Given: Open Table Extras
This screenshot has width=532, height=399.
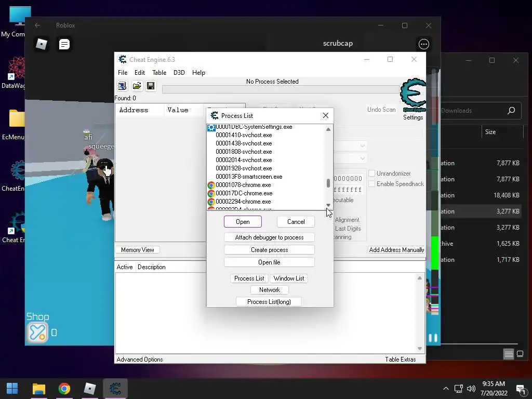Looking at the screenshot, I should 401,360.
